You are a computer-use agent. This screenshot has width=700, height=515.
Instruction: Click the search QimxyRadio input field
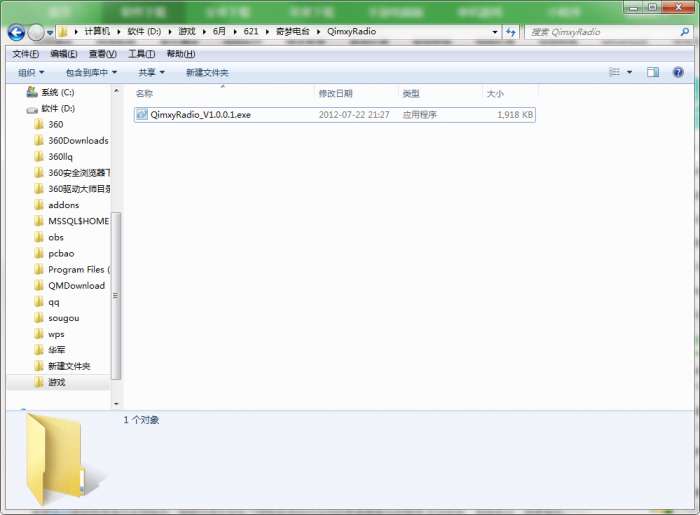click(x=602, y=32)
